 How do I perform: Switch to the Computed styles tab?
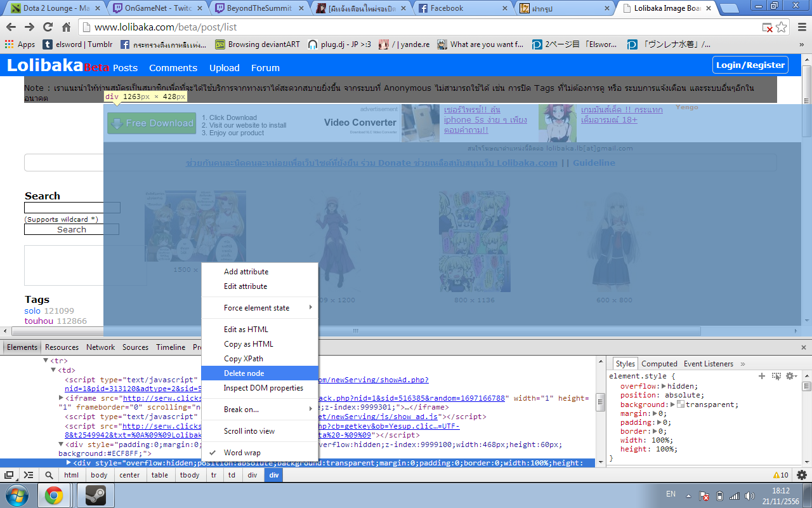point(659,364)
